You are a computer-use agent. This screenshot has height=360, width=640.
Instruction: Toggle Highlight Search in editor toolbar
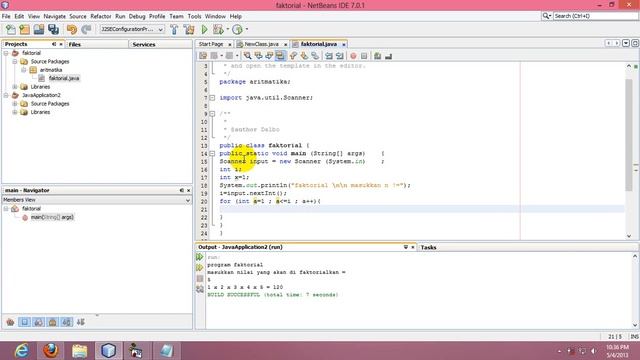tap(280, 56)
